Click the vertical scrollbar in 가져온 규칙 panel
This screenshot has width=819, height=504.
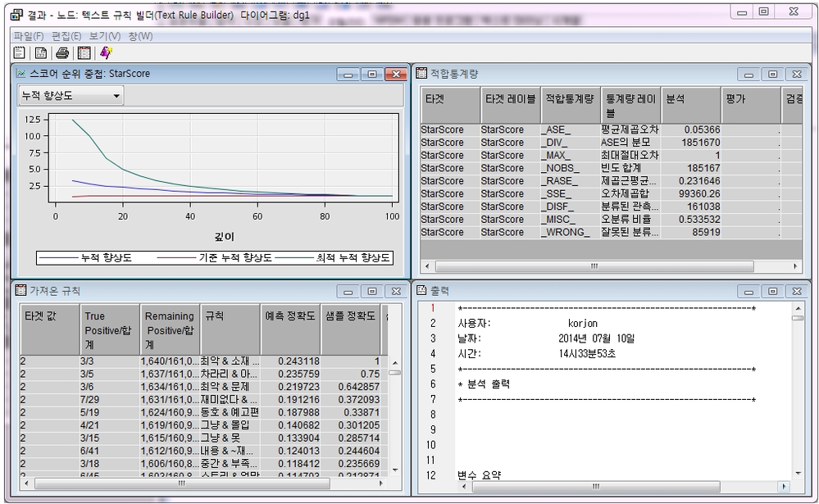(395, 373)
